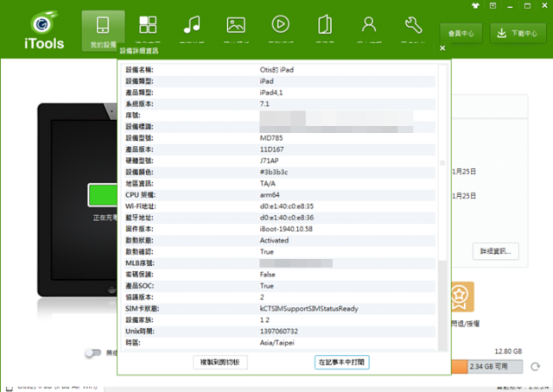
Task: Select password protection value False
Action: click(267, 275)
